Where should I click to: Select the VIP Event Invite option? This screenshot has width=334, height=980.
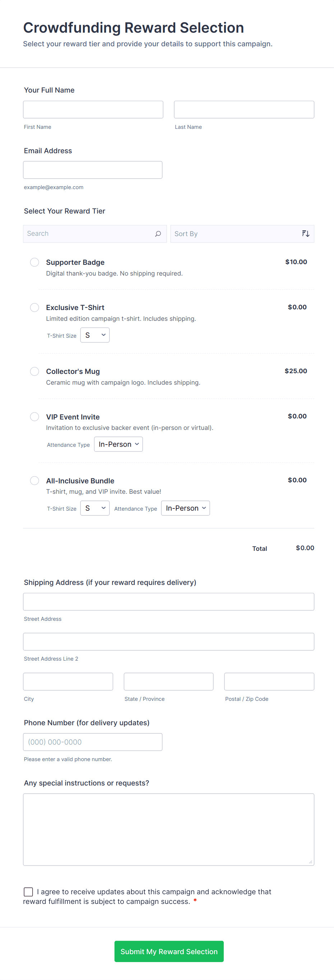[x=34, y=417]
